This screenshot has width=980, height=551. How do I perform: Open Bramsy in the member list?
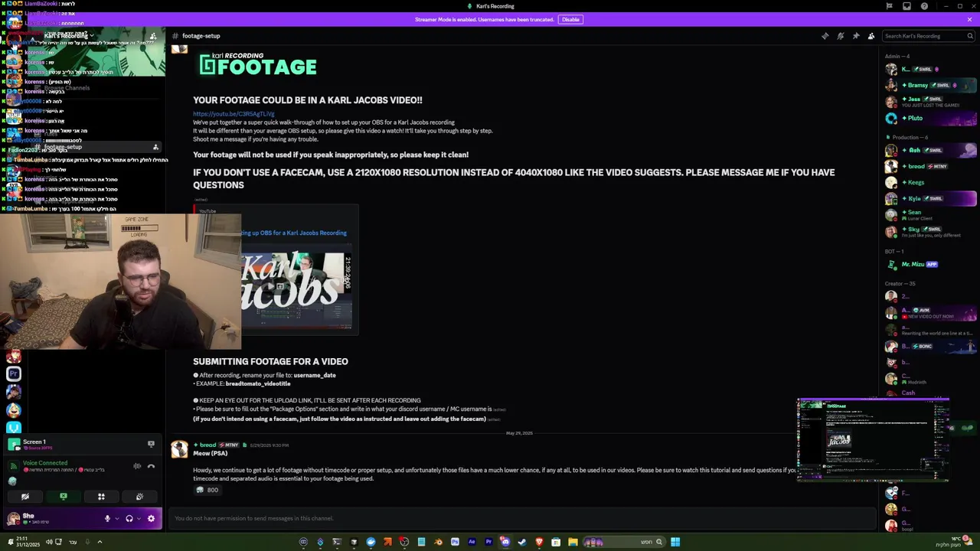(x=930, y=85)
